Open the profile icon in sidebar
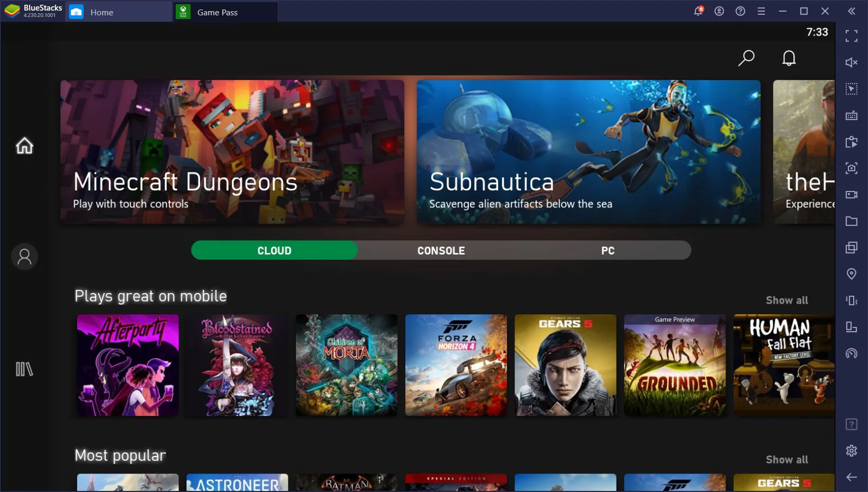868x492 pixels. pyautogui.click(x=24, y=257)
